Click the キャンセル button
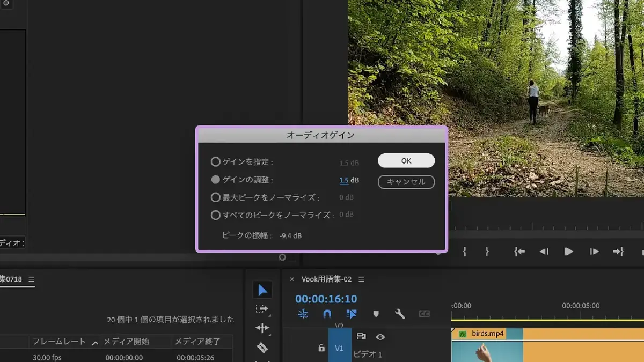644x362 pixels. [x=406, y=182]
